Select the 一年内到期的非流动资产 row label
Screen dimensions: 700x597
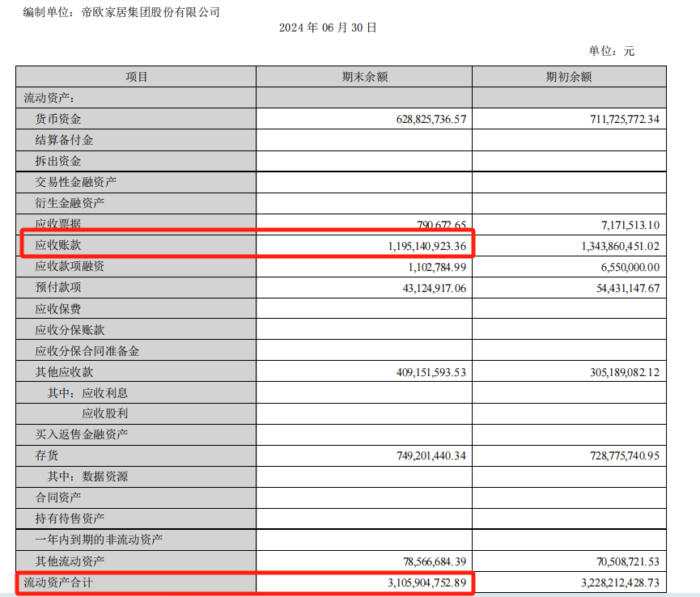[x=99, y=540]
